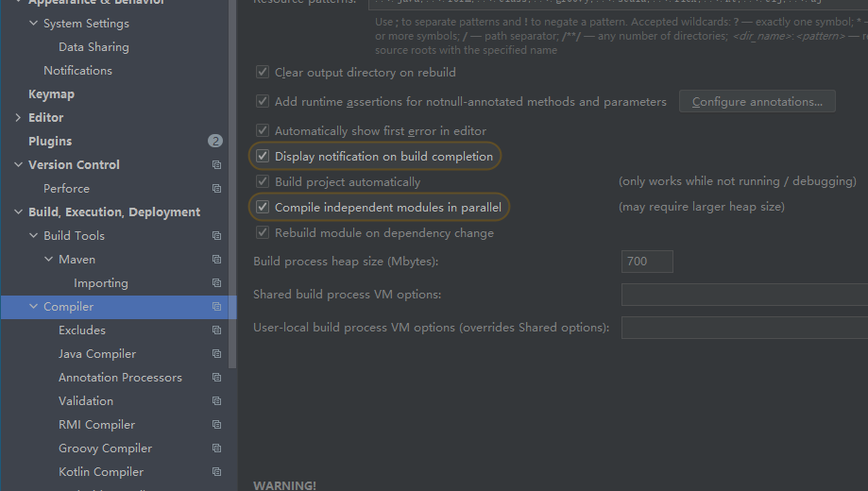
Task: Collapse the Maven node chevron
Action: pyautogui.click(x=49, y=259)
